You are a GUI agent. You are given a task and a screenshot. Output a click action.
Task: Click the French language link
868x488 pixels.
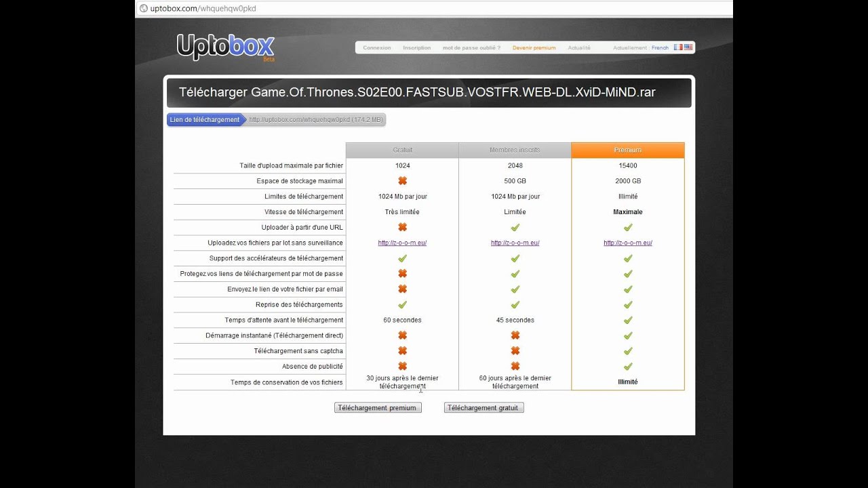coord(660,48)
